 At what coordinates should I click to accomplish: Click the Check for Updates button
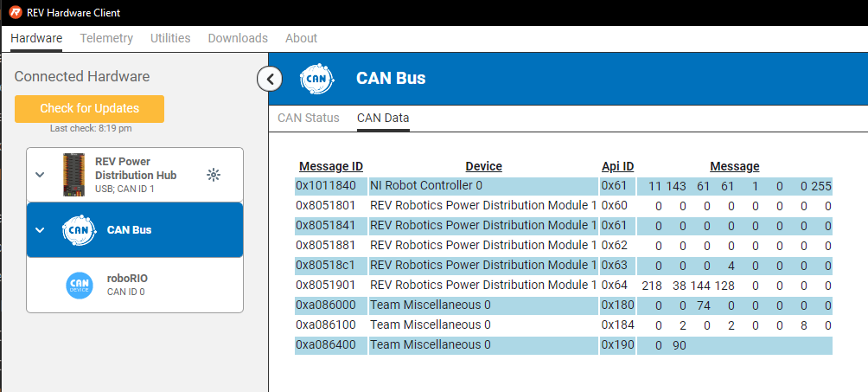pyautogui.click(x=90, y=109)
